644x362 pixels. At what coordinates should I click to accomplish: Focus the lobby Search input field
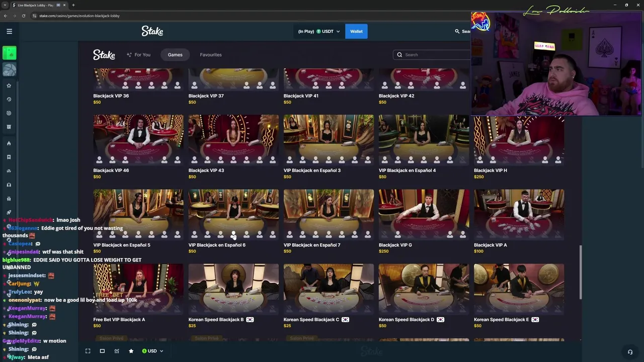pos(432,55)
